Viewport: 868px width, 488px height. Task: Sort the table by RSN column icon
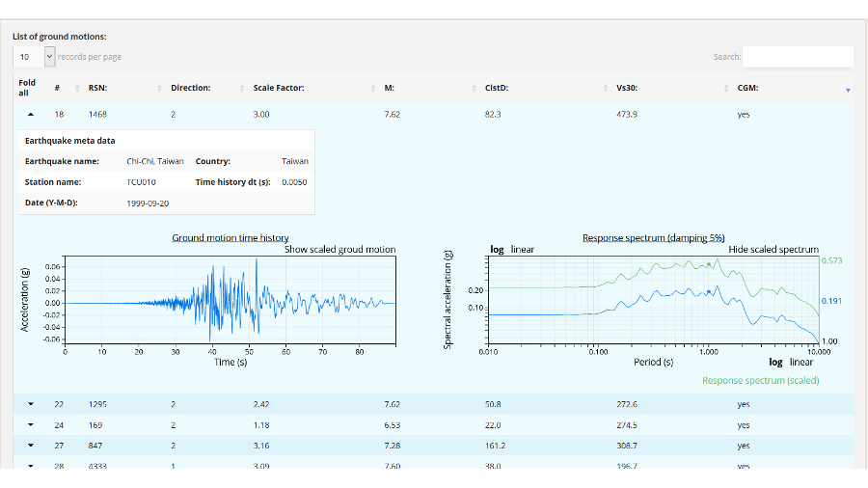click(160, 88)
